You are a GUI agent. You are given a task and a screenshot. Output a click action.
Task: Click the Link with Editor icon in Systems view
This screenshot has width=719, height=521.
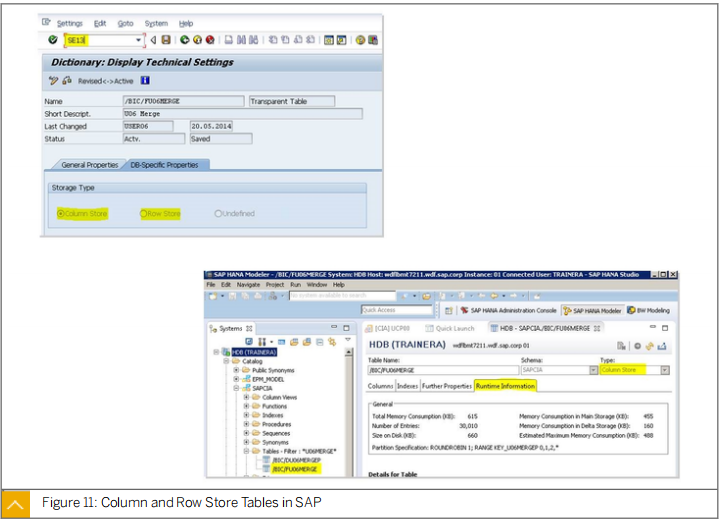pos(332,342)
